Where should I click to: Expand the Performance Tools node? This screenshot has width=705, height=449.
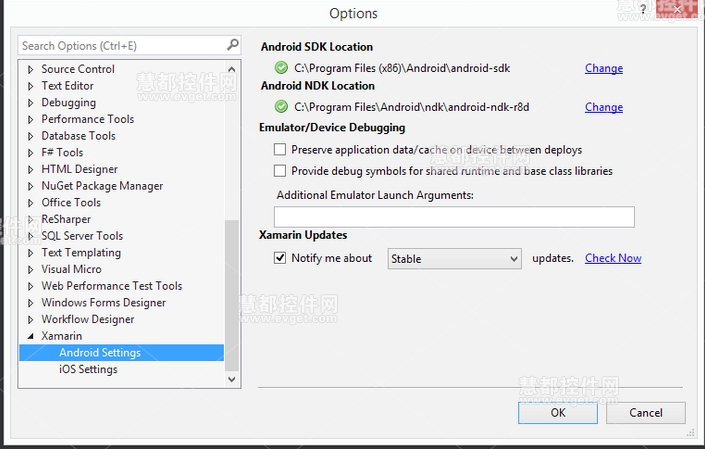coord(31,119)
